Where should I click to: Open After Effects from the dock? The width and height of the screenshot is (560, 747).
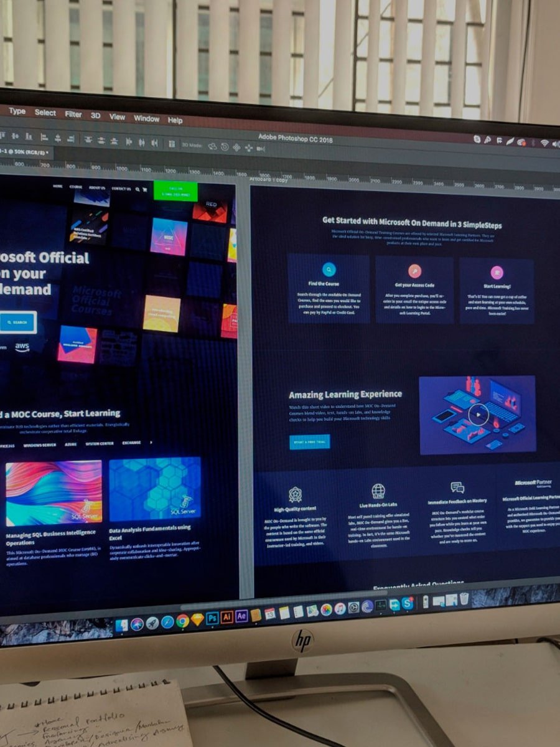point(241,616)
